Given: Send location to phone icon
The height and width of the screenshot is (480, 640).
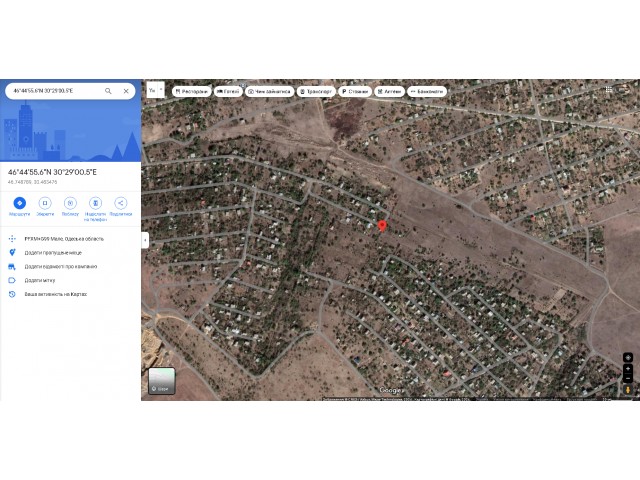Looking at the screenshot, I should (96, 203).
